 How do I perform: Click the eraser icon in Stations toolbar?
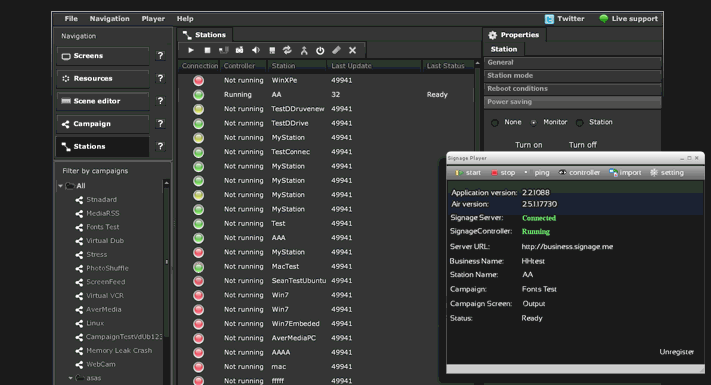point(336,50)
